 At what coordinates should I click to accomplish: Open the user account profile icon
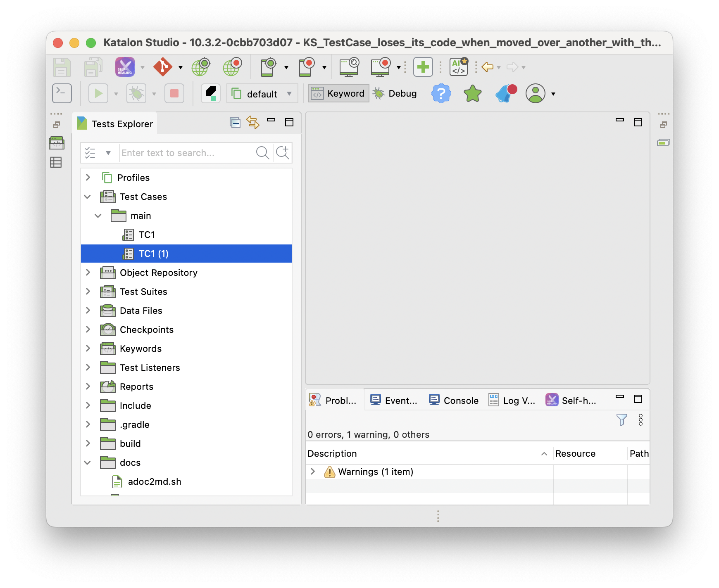point(535,94)
